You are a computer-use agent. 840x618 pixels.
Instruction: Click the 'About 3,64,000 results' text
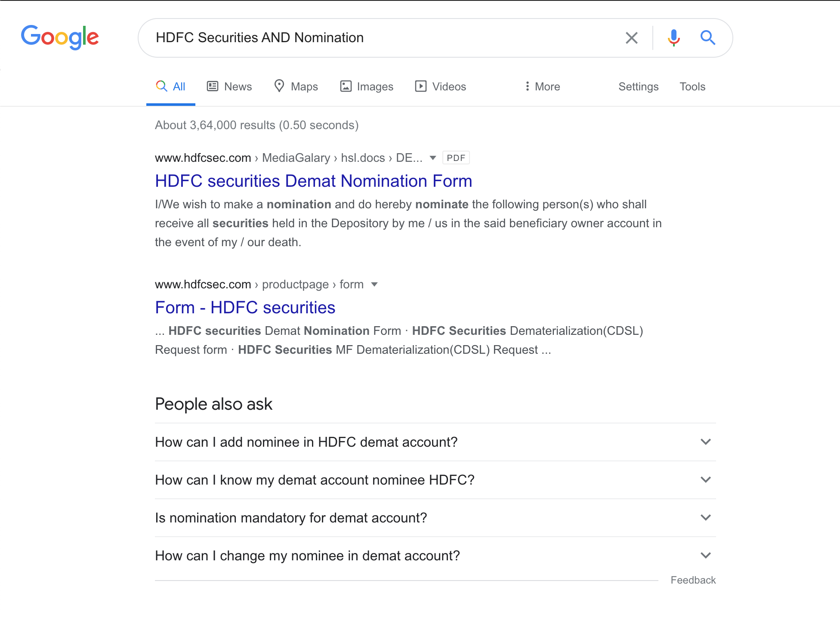(x=257, y=125)
